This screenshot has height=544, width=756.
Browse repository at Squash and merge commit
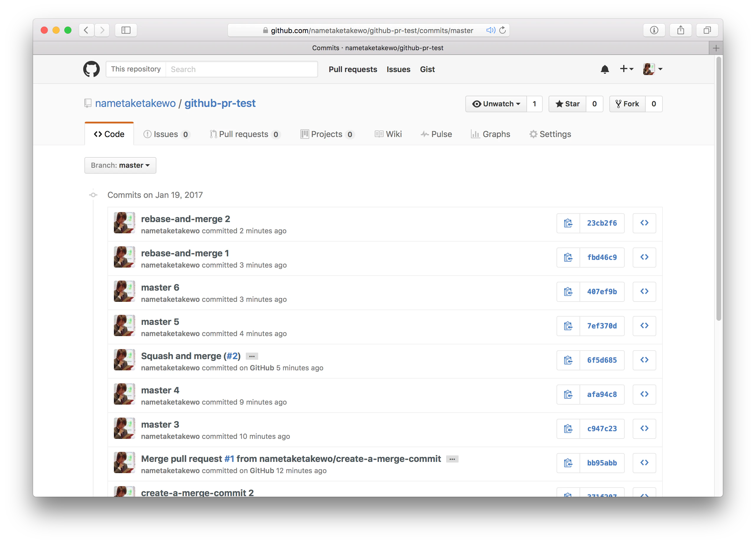644,360
